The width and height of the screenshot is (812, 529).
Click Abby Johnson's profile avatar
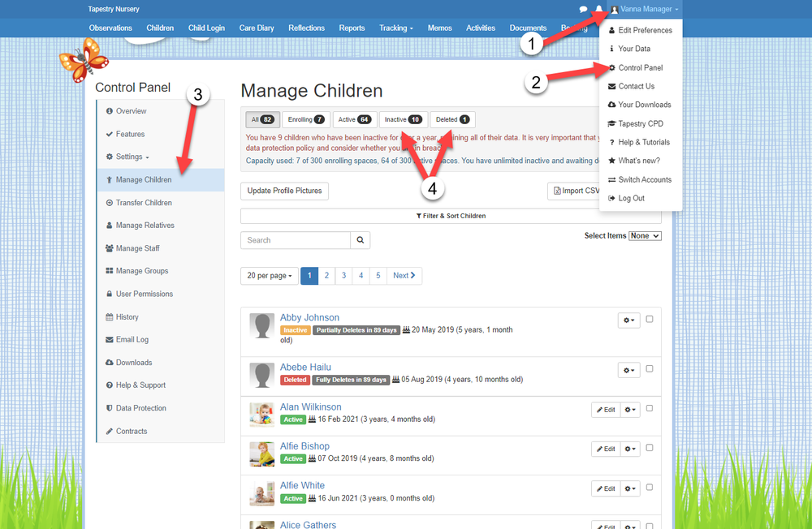click(x=262, y=325)
